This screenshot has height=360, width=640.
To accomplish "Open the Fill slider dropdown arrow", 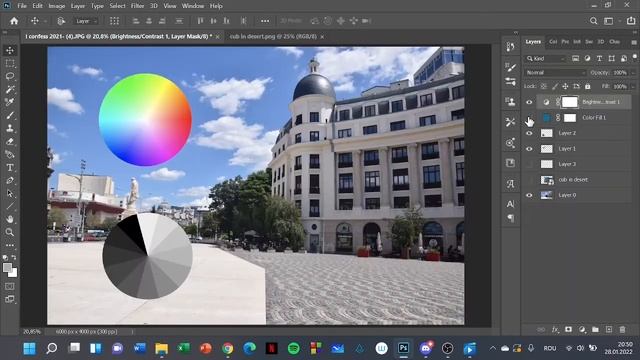I will pos(633,87).
